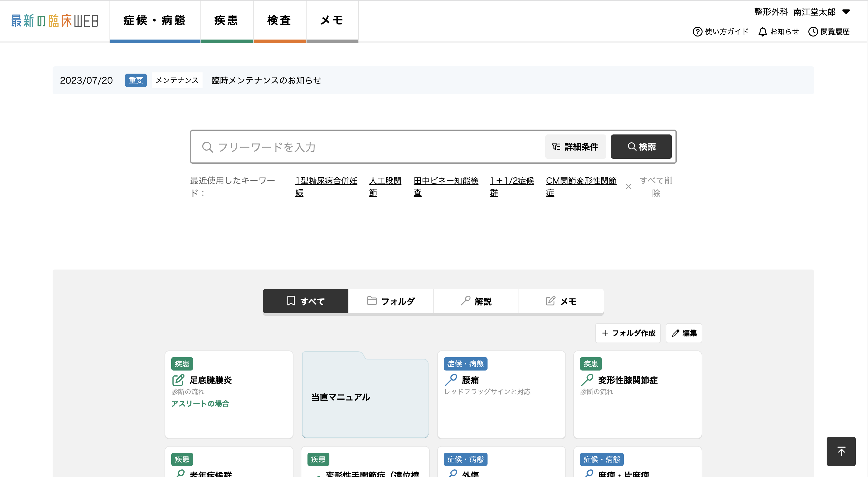This screenshot has width=868, height=477.
Task: Open the 症候・病態 navigation tab
Action: pyautogui.click(x=155, y=21)
